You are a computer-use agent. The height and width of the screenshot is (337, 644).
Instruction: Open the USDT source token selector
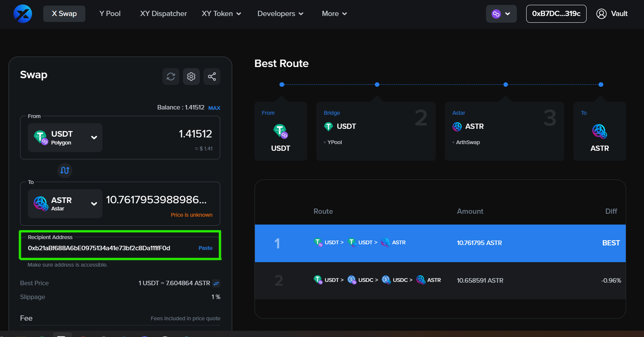tap(65, 137)
